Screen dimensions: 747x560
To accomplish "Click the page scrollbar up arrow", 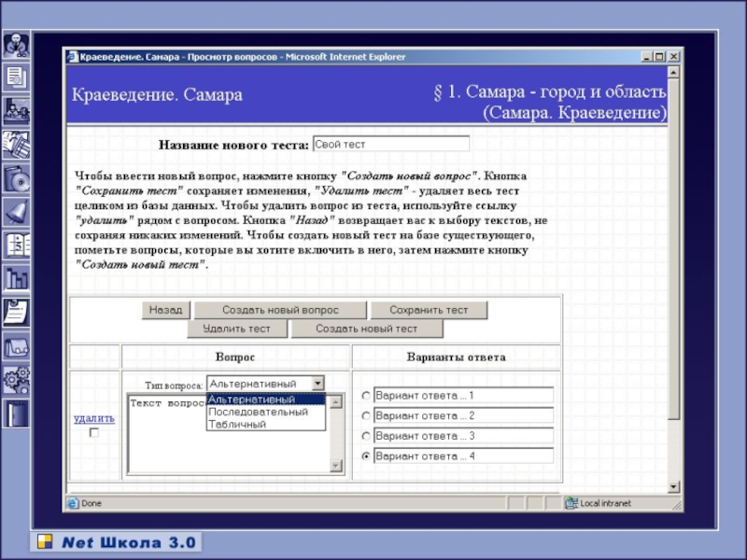I will pos(673,73).
